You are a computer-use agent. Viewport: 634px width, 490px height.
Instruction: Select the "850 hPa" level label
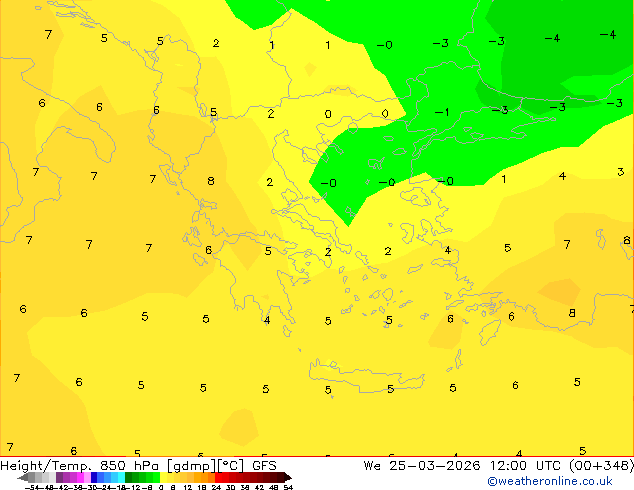point(129,466)
